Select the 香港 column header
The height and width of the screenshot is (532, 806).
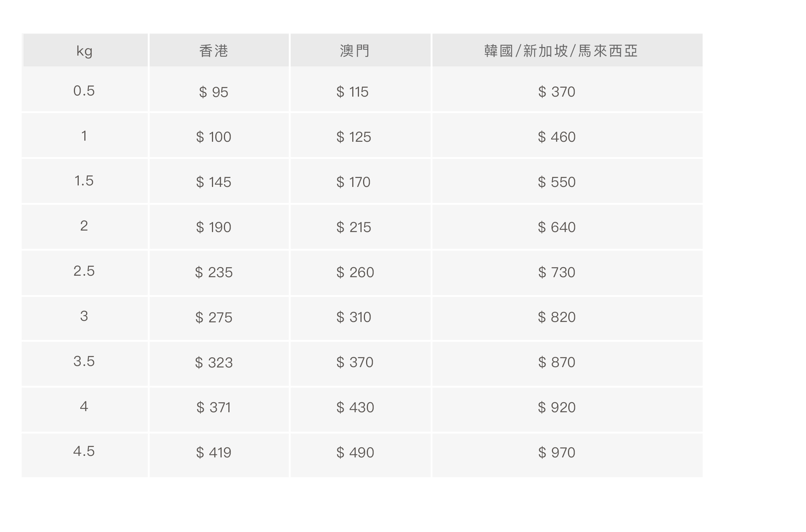tap(213, 51)
